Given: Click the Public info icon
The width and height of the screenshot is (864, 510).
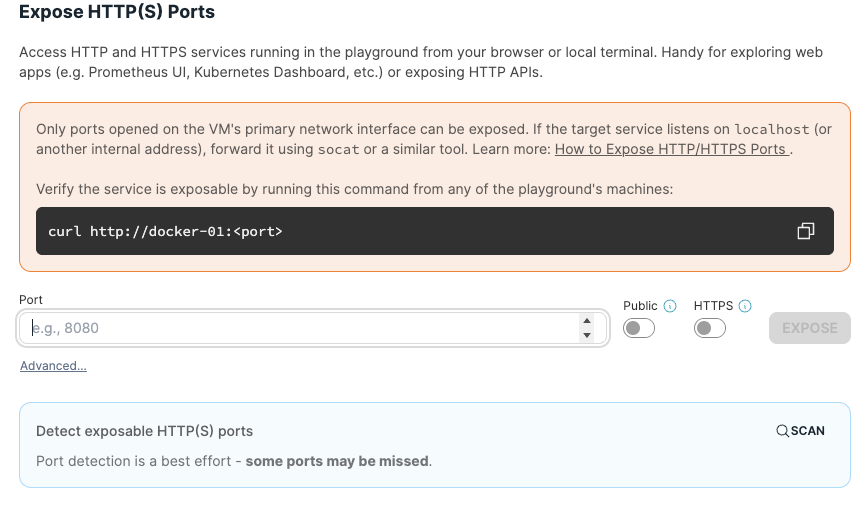Looking at the screenshot, I should point(670,306).
